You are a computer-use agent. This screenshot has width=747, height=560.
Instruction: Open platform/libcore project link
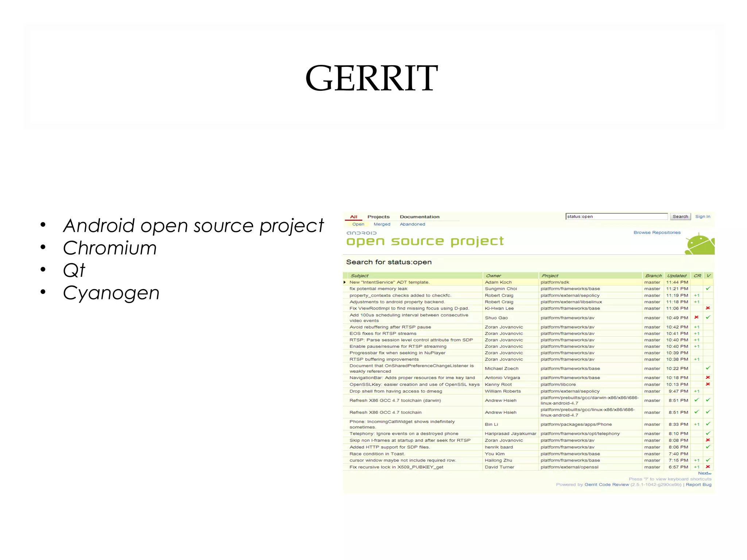(x=558, y=385)
